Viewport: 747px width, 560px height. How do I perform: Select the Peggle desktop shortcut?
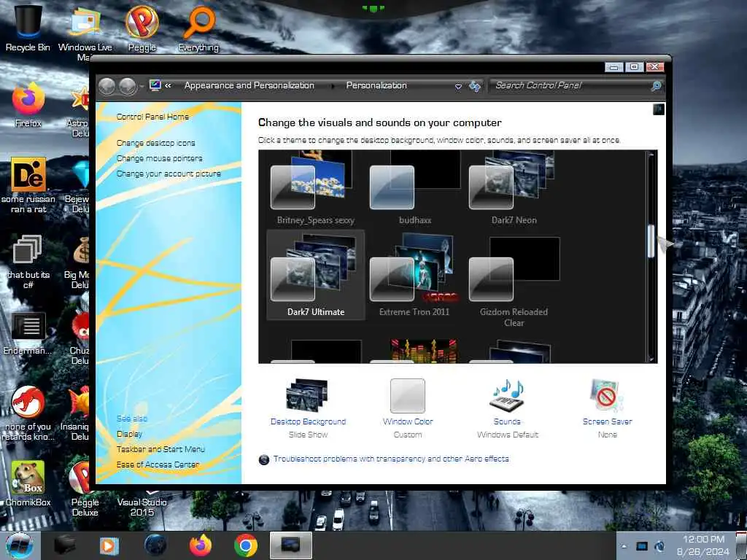click(x=142, y=28)
